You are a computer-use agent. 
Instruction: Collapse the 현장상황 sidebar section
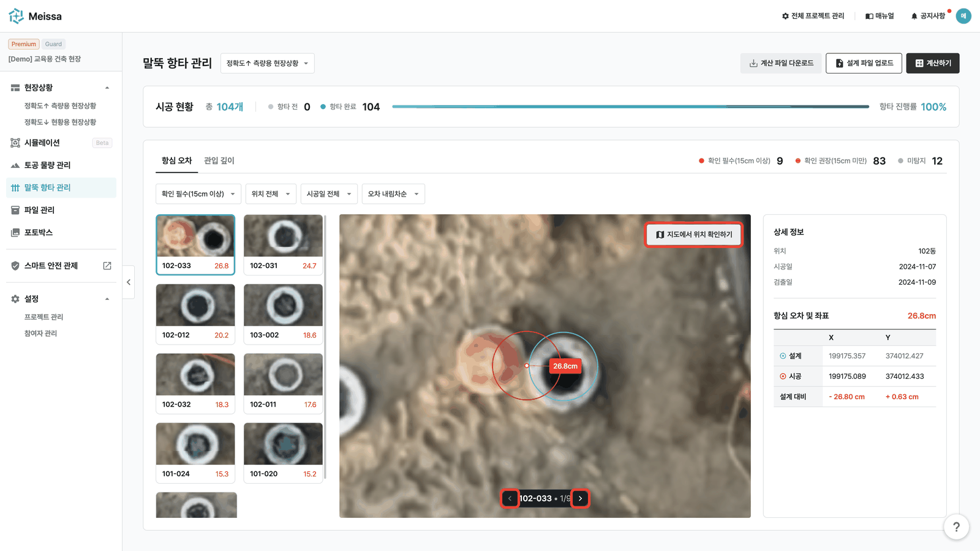(x=107, y=88)
